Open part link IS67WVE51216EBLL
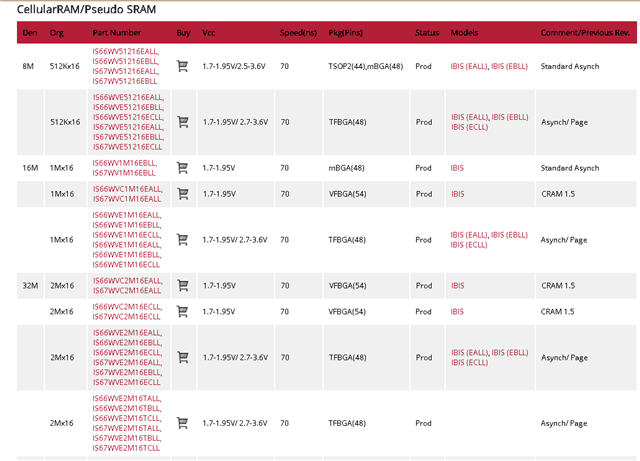The width and height of the screenshot is (640, 461). click(x=128, y=137)
